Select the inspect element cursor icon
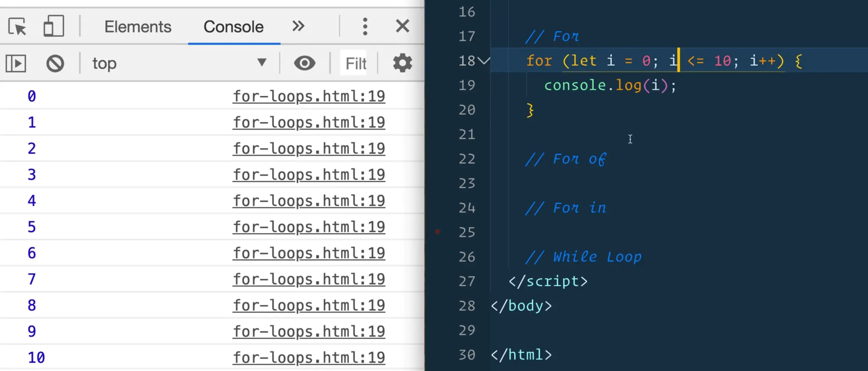The width and height of the screenshot is (868, 371). pos(17,26)
